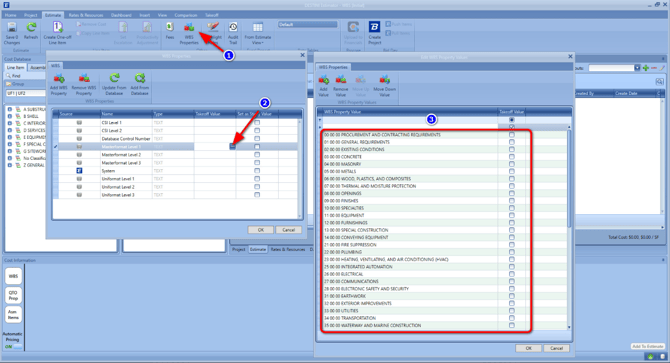Expand the D SERVICES tree node
This screenshot has width=670, height=363.
10,130
